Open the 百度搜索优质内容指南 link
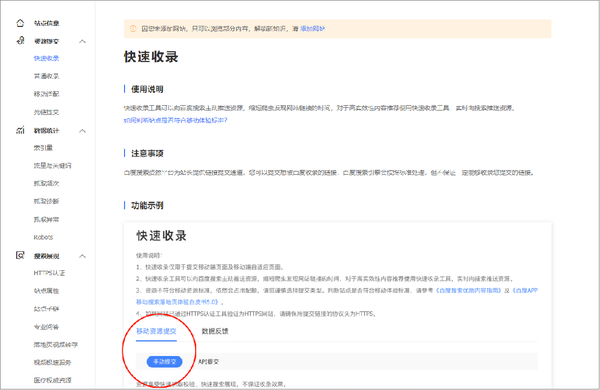 (469, 290)
